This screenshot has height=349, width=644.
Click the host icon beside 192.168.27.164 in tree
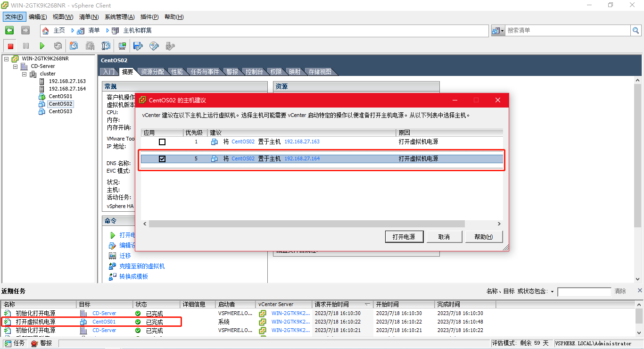(x=41, y=89)
